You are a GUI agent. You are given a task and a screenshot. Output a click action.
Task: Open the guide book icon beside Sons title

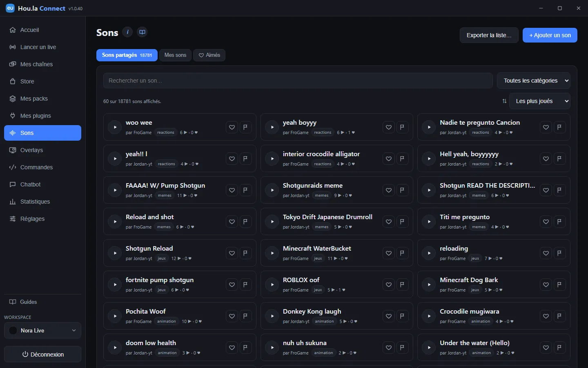point(142,32)
